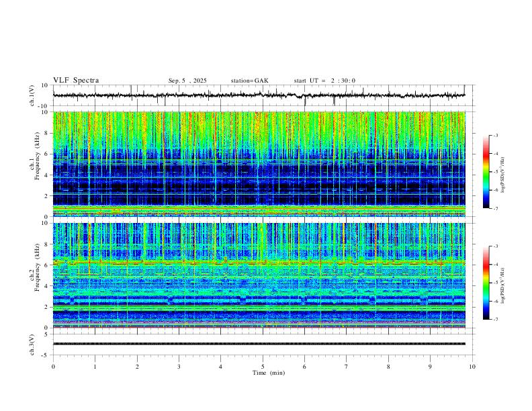Click the "-3" label on ch.1 colorbar
The width and height of the screenshot is (532, 411).
coord(495,135)
